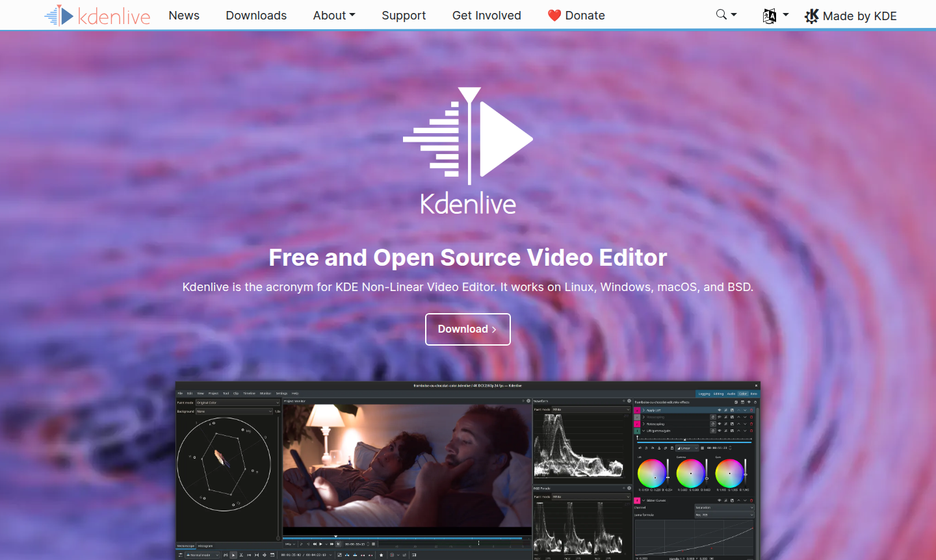Delete the Apply LUT effect using its trash icon
Viewport: 936px width, 560px height.
751,411
